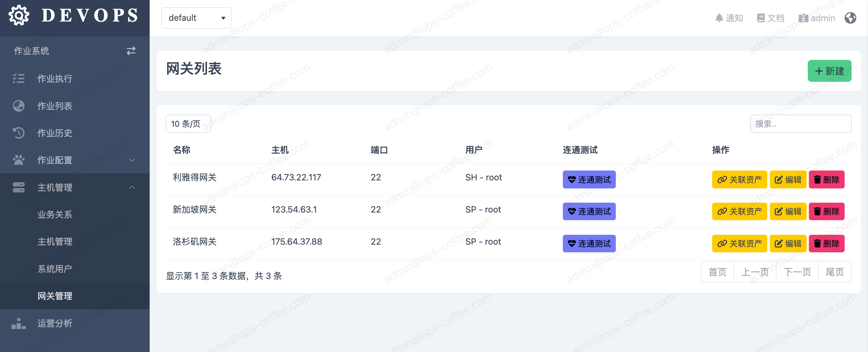Click the 通知 bell icon
Screen dimensions: 868x352
pos(719,18)
